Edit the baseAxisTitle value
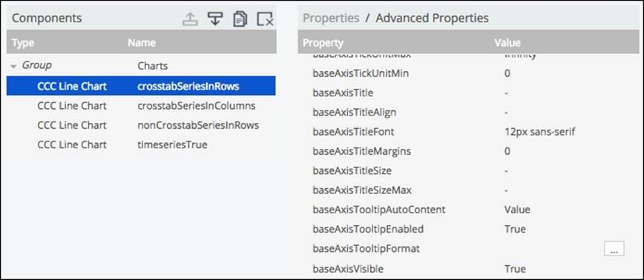The image size is (644, 280). coord(507,93)
